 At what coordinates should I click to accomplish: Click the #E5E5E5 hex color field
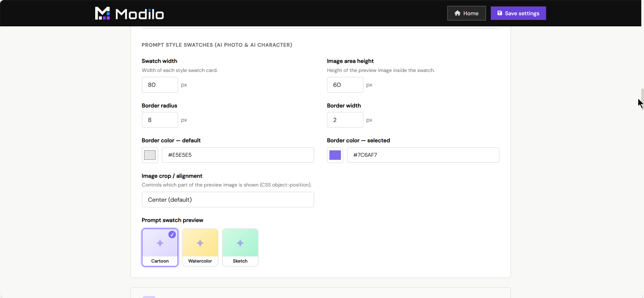[x=238, y=155]
